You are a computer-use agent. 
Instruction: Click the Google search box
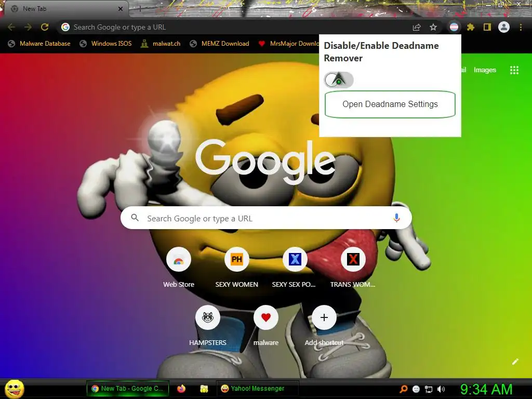(266, 218)
